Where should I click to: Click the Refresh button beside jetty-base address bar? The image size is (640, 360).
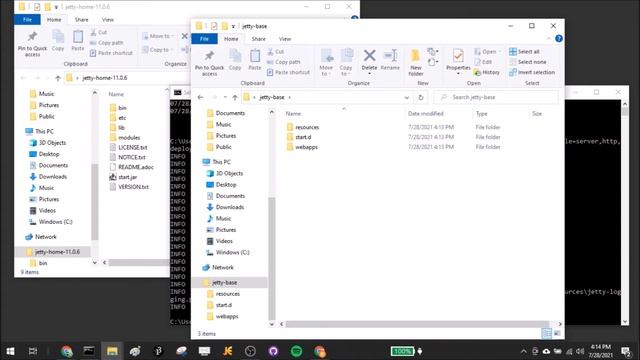[x=420, y=98]
